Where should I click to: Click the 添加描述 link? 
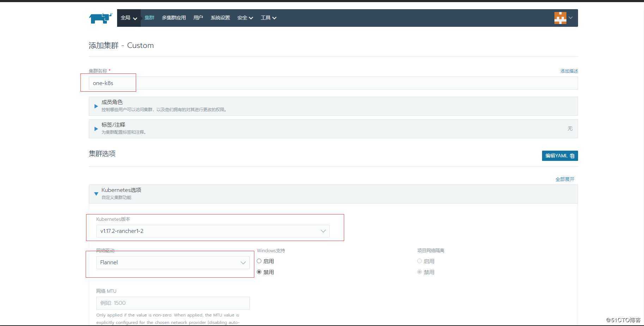pyautogui.click(x=569, y=71)
